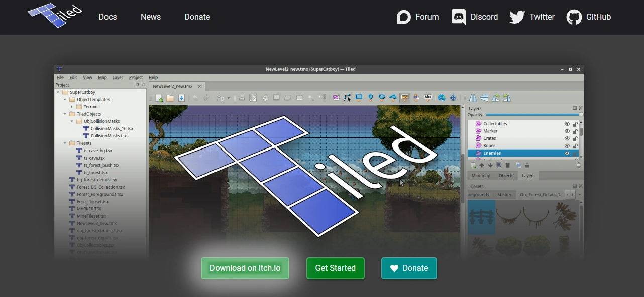Screen dimensions: 644x297
Task: Click the Undo arrow icon
Action: [195, 98]
